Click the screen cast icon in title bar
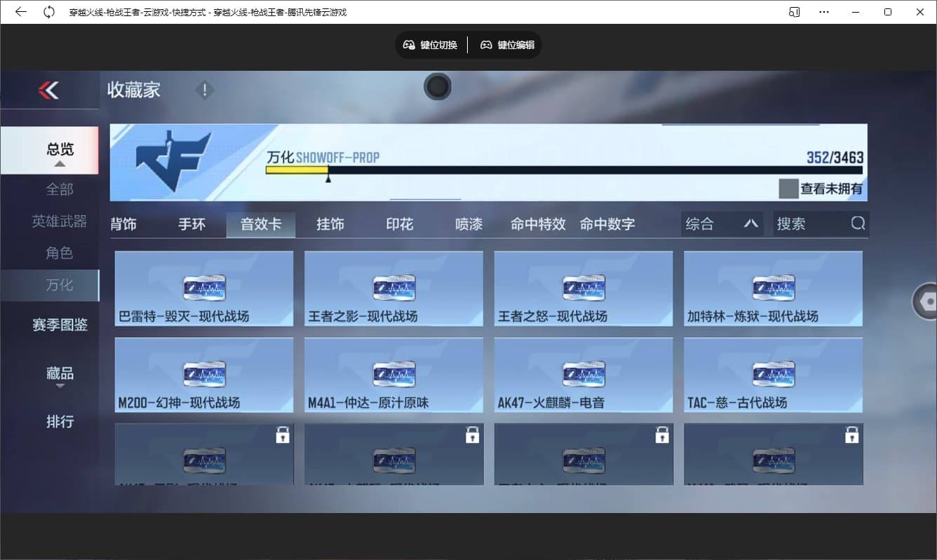This screenshot has height=560, width=937. click(795, 11)
